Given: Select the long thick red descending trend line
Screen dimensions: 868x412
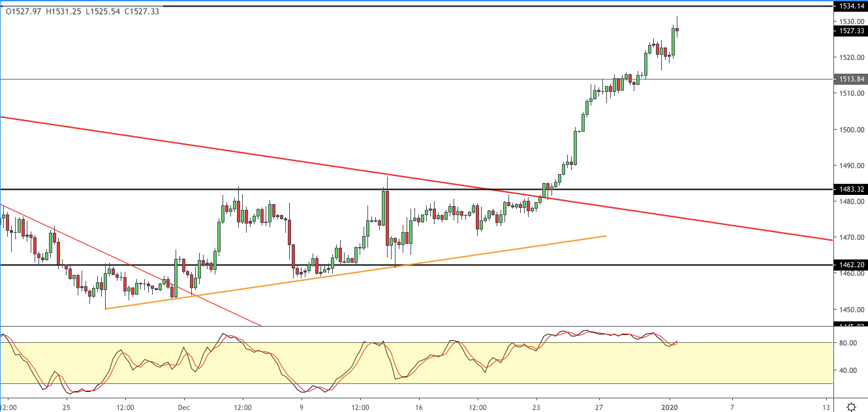Looking at the screenshot, I should point(418,178).
